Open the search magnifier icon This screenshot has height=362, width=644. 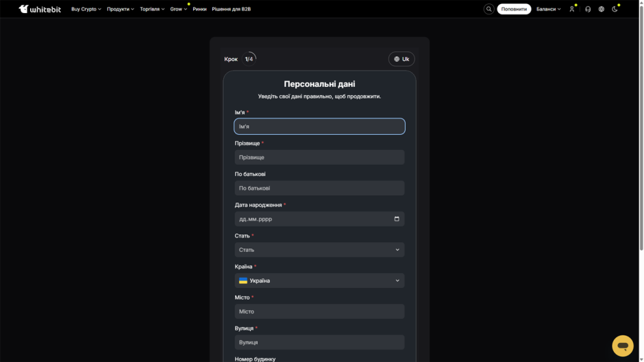488,9
